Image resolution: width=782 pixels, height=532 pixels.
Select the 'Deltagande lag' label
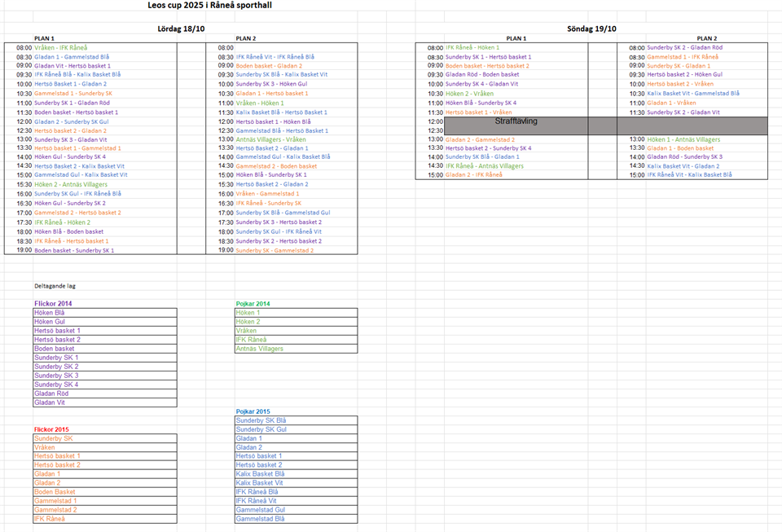point(56,286)
